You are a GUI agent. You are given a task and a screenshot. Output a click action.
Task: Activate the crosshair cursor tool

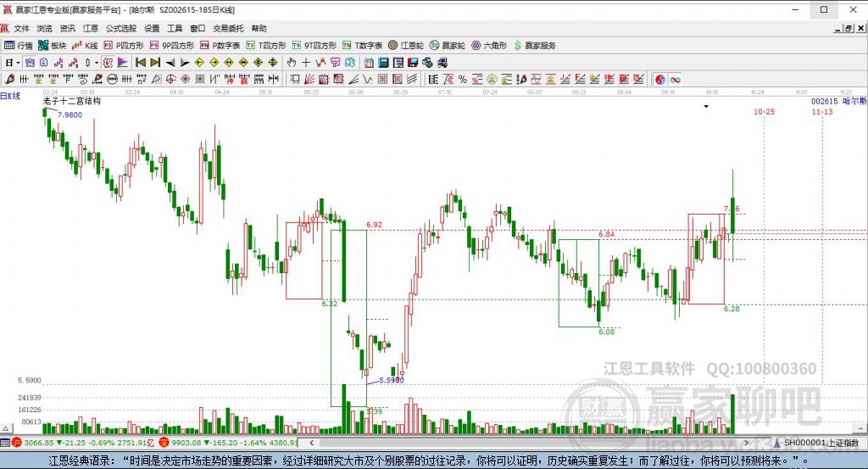click(x=305, y=63)
